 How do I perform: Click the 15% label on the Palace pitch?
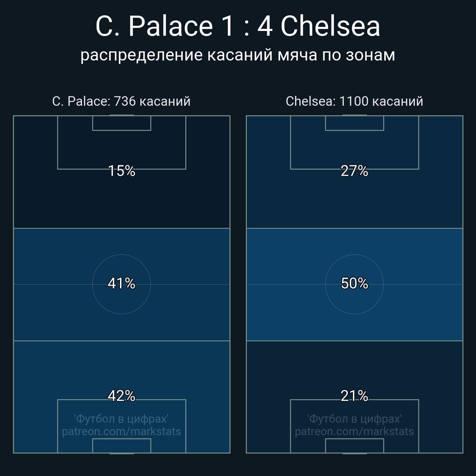point(121,171)
